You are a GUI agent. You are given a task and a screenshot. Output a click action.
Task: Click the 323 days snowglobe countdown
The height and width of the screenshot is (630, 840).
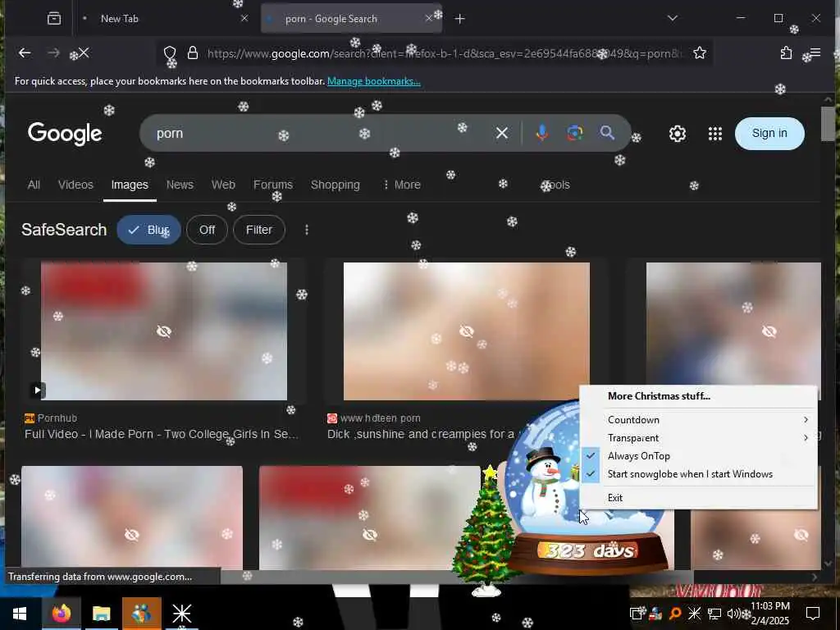click(589, 550)
